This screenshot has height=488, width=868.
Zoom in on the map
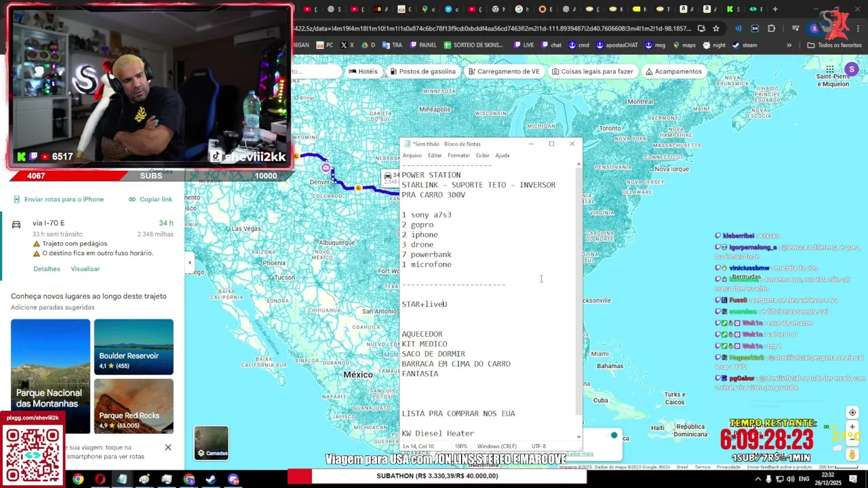click(x=852, y=427)
